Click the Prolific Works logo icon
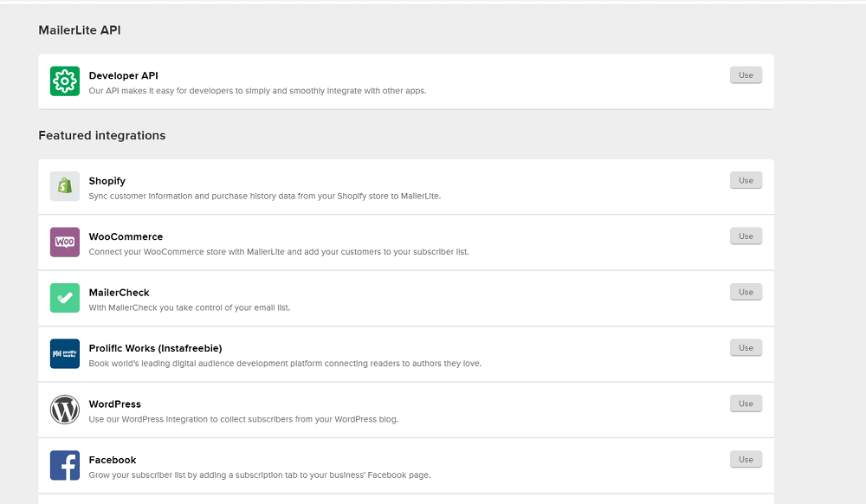The width and height of the screenshot is (866, 504). tap(65, 353)
